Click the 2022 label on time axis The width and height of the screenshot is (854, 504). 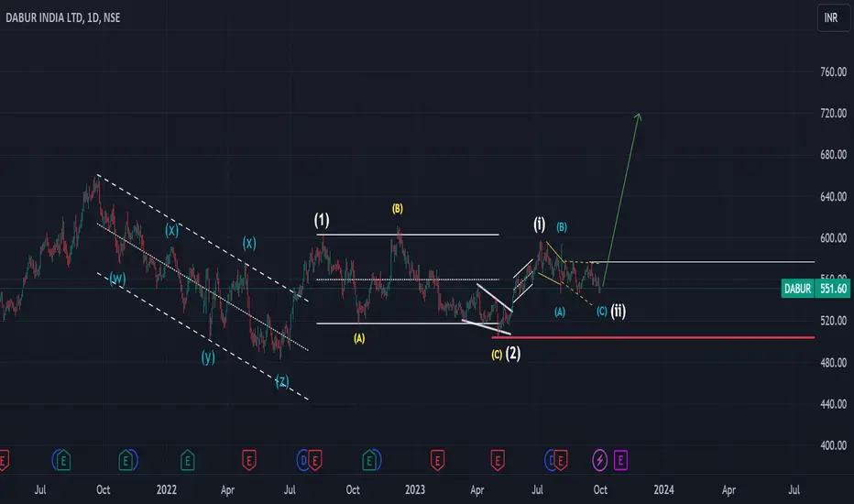coord(166,490)
